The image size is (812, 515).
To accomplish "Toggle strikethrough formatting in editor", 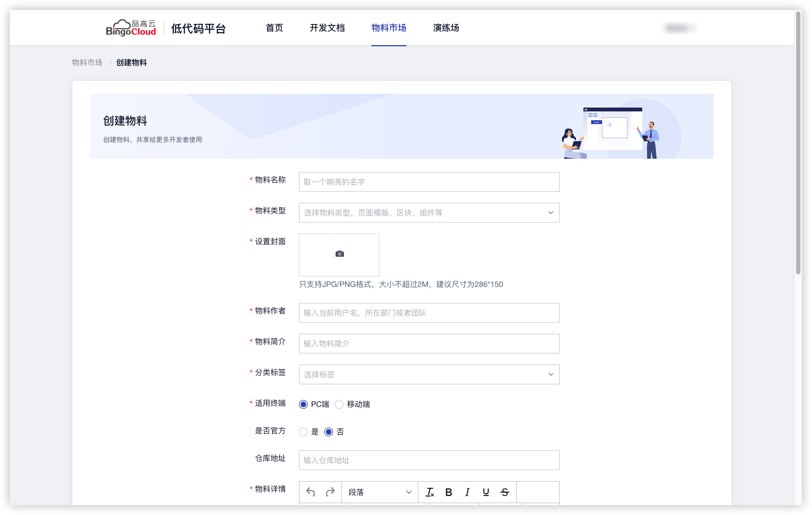I will (504, 492).
